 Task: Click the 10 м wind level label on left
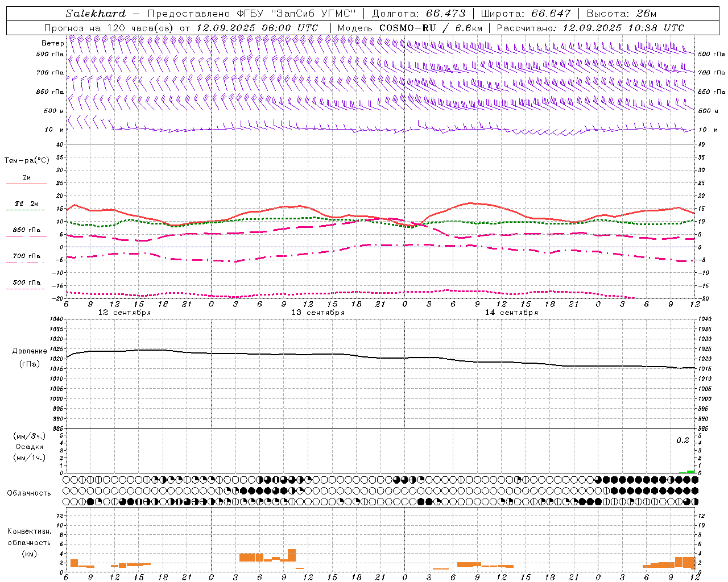point(54,130)
